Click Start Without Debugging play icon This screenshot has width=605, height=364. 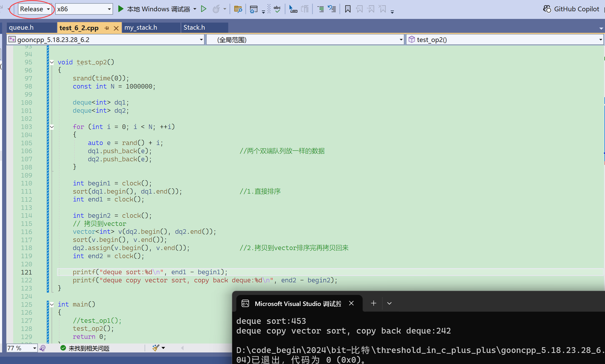click(x=204, y=9)
